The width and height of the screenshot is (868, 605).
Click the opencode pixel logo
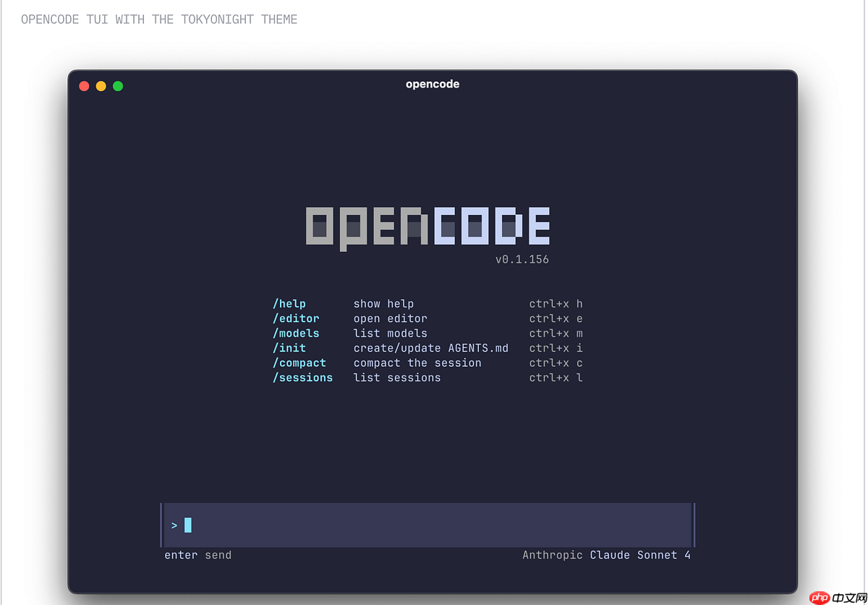(x=427, y=228)
